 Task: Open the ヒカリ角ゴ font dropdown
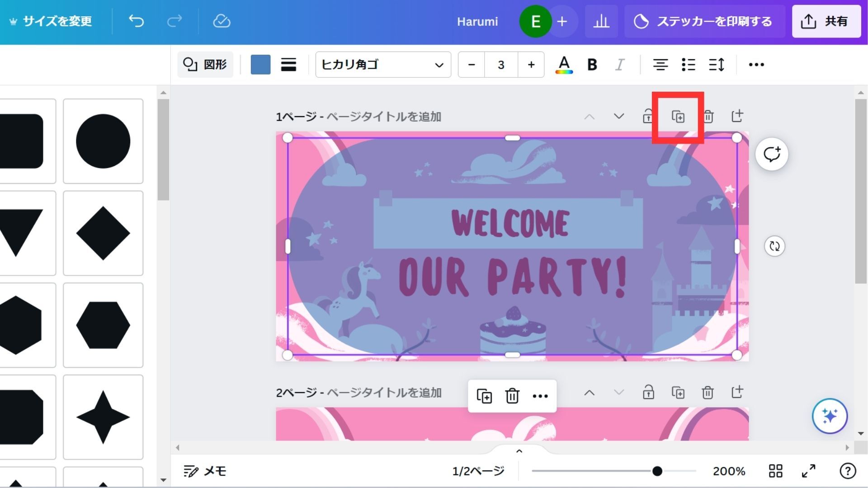(x=383, y=65)
